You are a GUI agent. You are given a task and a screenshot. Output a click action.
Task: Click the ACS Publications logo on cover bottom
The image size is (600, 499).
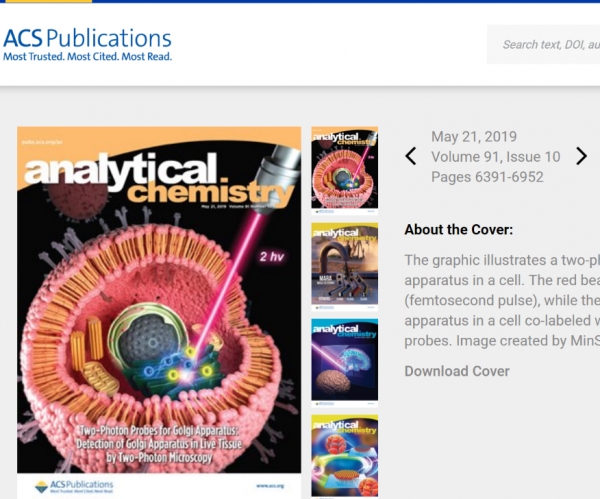click(74, 486)
